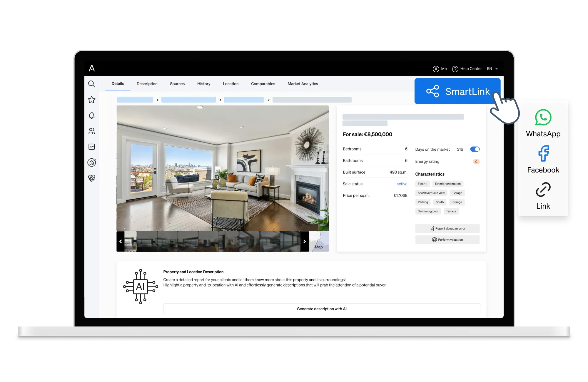Viewport: 588px width, 382px height.
Task: Open the EN language dropdown
Action: [x=492, y=69]
